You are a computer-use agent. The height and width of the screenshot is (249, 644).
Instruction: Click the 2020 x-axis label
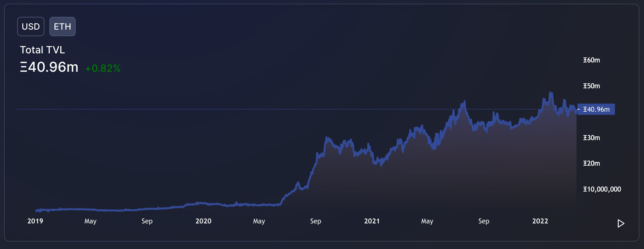[x=204, y=221]
